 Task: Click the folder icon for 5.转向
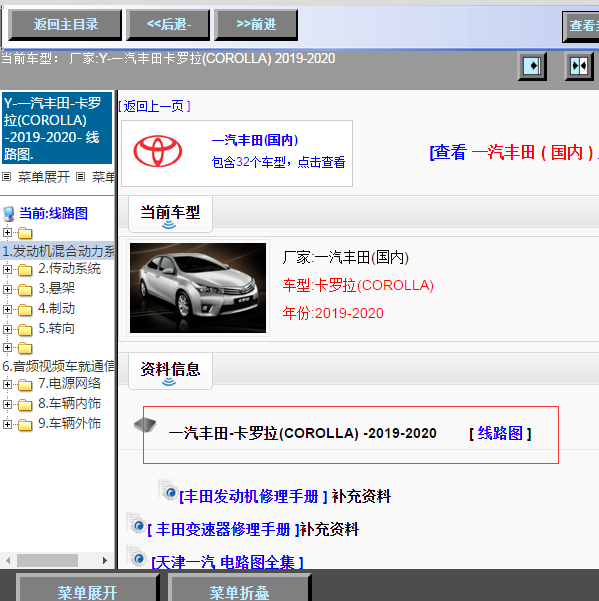pyautogui.click(x=25, y=330)
